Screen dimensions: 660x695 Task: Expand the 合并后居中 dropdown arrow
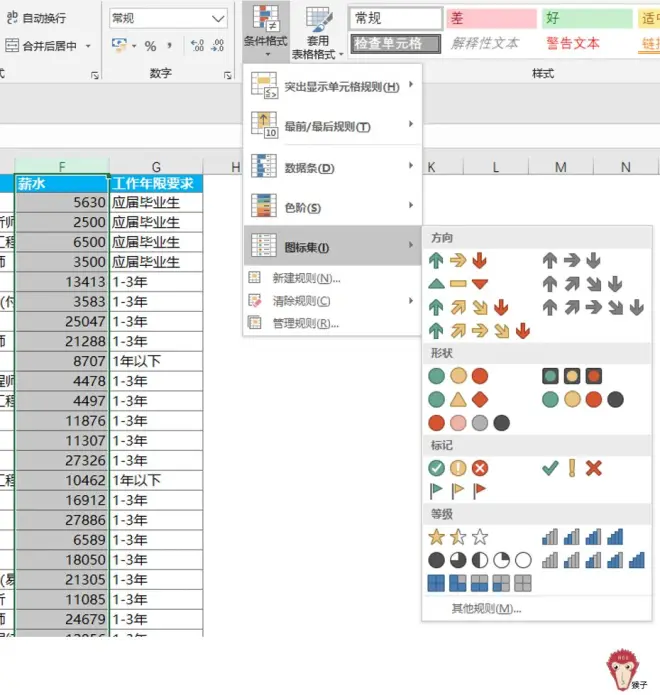88,46
